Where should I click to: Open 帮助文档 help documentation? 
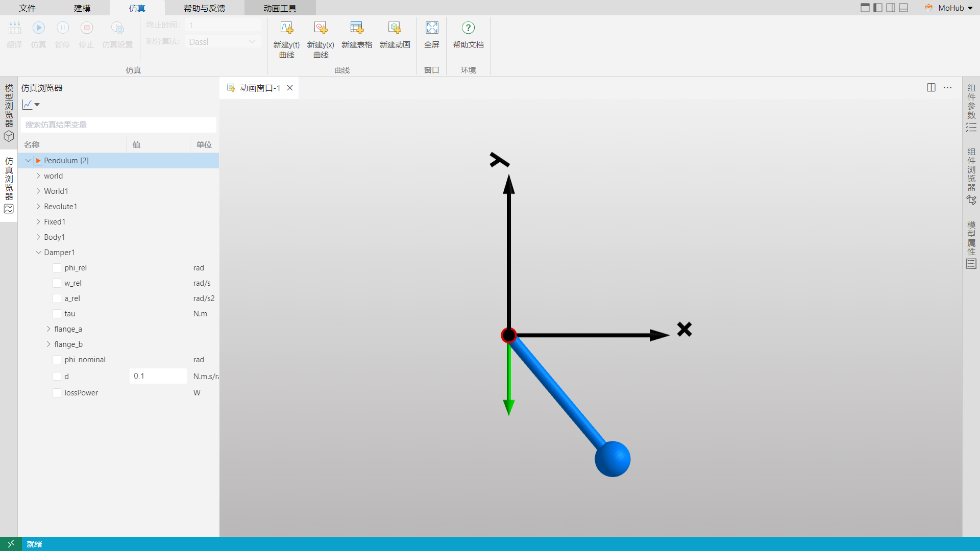[468, 28]
